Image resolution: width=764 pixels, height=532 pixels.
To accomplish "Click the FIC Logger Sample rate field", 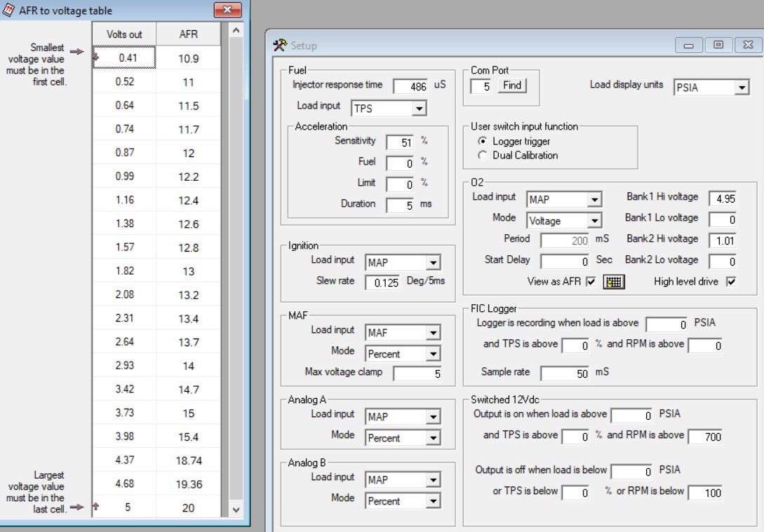I will [x=565, y=374].
